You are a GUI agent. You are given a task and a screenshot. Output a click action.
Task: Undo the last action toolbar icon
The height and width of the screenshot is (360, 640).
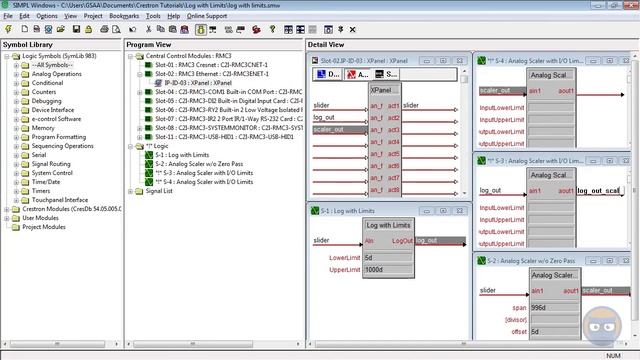pyautogui.click(x=133, y=29)
